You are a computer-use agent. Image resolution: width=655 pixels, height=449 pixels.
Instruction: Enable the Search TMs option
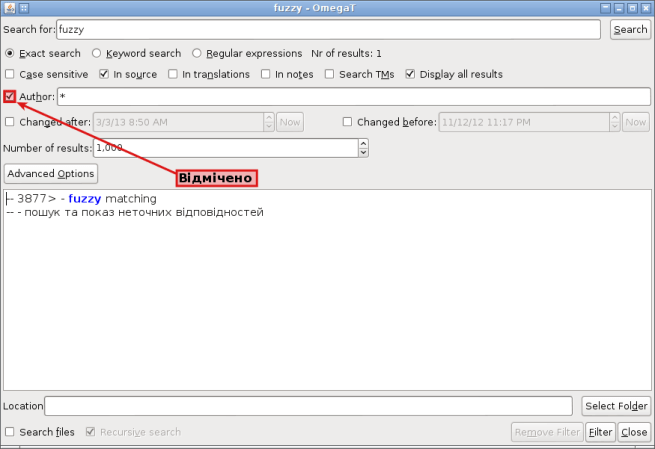pyautogui.click(x=330, y=74)
